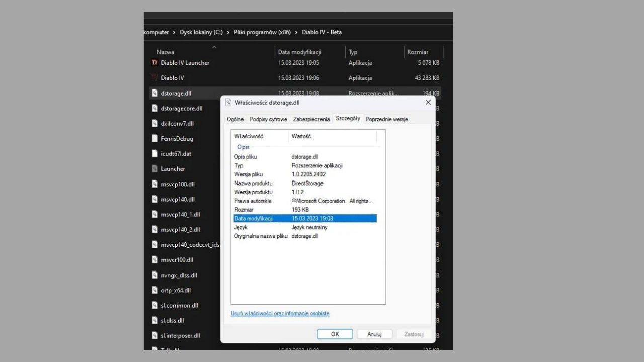
Task: Click the Prawa autorskie Microsoft Corporation value
Action: pyautogui.click(x=332, y=201)
